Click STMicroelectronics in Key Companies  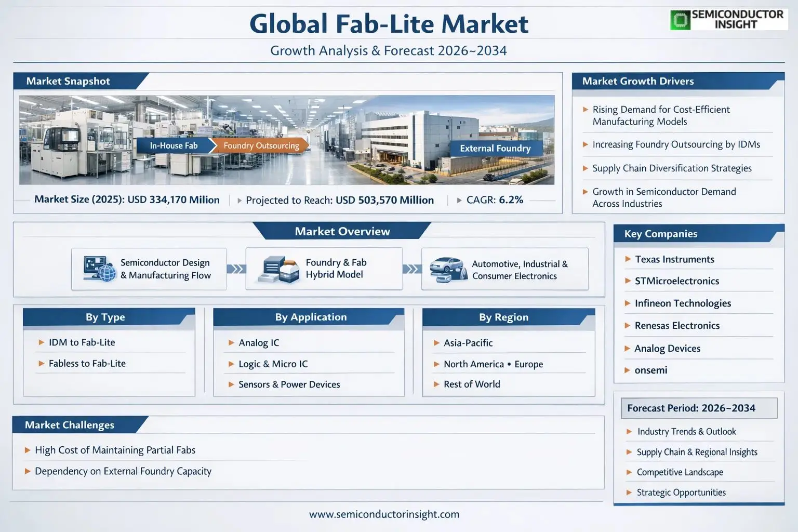[677, 281]
